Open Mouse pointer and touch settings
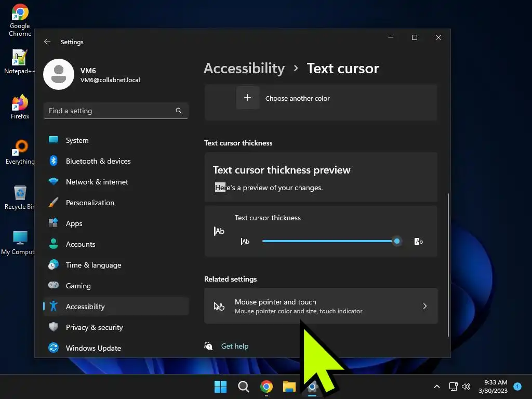Image resolution: width=532 pixels, height=399 pixels. pyautogui.click(x=321, y=305)
